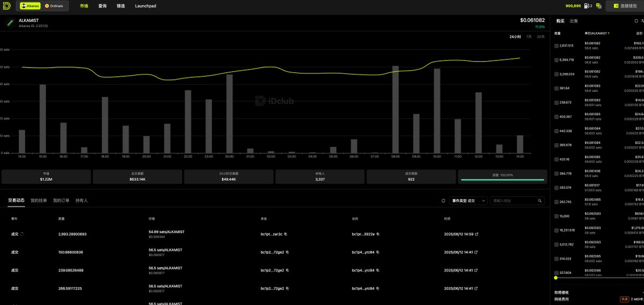Check the 442.338 order checkbox
The image size is (644, 305).
pos(557,131)
